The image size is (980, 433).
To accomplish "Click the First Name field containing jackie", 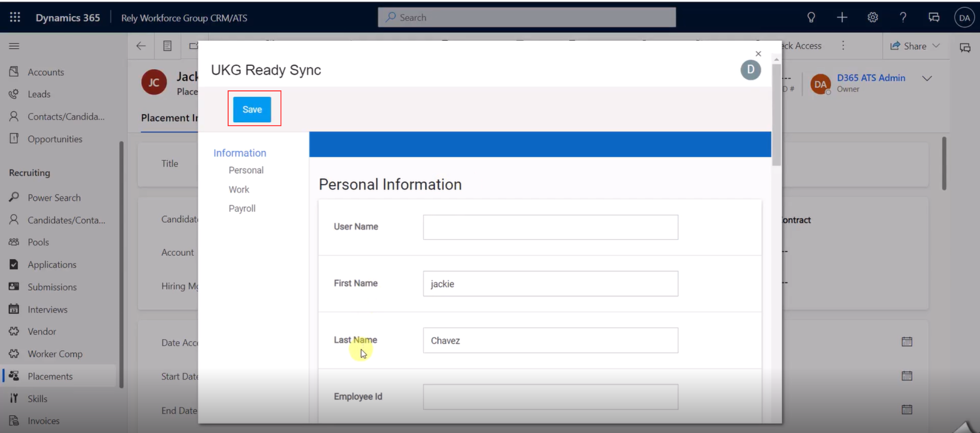I will coord(550,283).
